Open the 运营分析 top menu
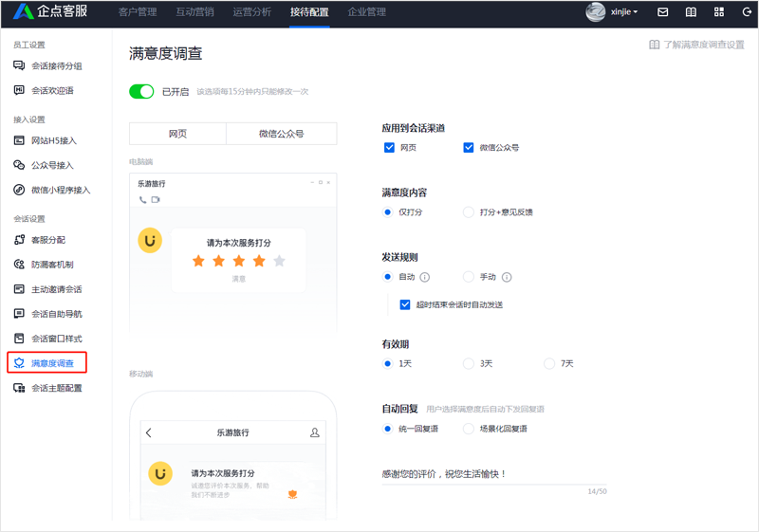Image resolution: width=759 pixels, height=532 pixels. (x=251, y=12)
